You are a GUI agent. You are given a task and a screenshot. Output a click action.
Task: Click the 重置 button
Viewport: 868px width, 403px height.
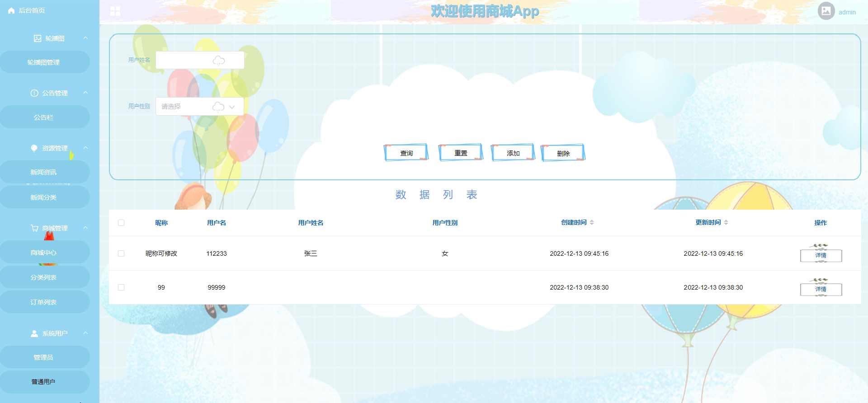[x=461, y=153]
